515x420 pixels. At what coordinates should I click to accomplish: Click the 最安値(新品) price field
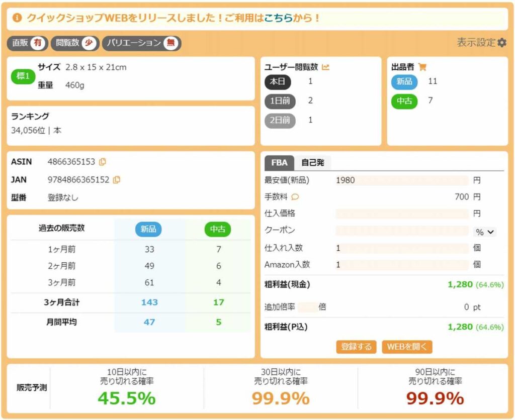[x=402, y=180]
